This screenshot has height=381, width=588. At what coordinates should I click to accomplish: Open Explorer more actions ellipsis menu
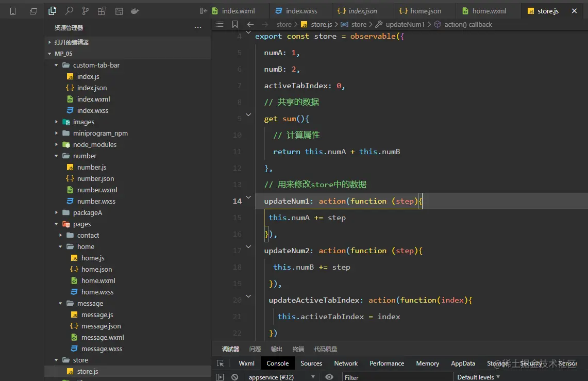coord(198,27)
